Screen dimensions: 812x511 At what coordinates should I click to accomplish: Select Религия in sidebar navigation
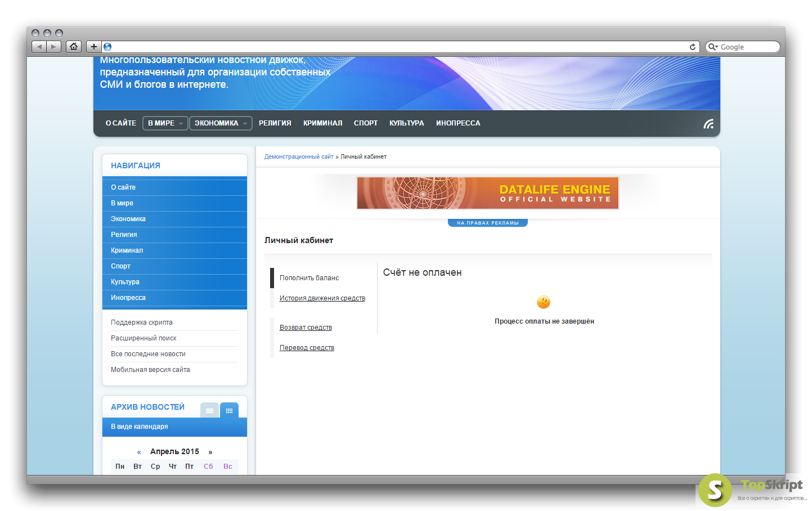[x=174, y=235]
